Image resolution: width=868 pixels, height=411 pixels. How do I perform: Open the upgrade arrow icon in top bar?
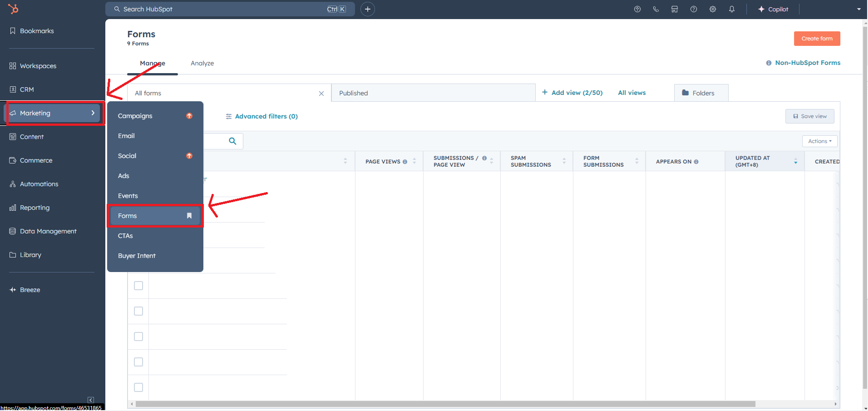point(637,9)
